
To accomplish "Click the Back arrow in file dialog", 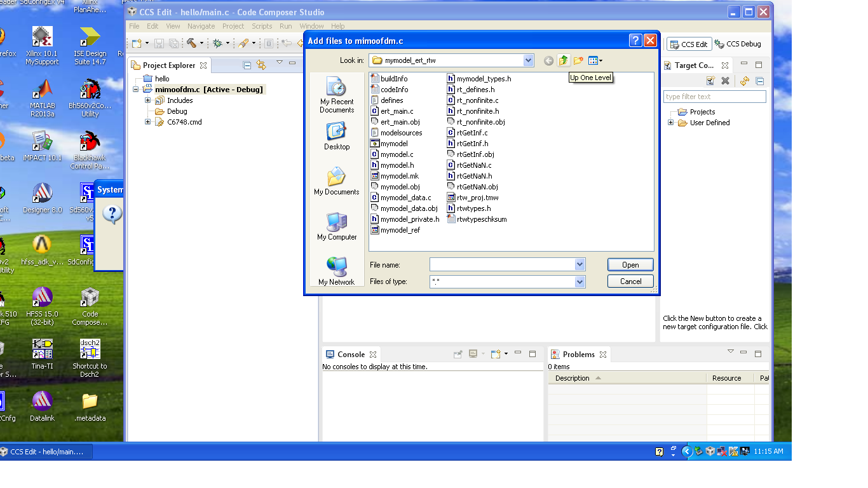I will point(548,61).
